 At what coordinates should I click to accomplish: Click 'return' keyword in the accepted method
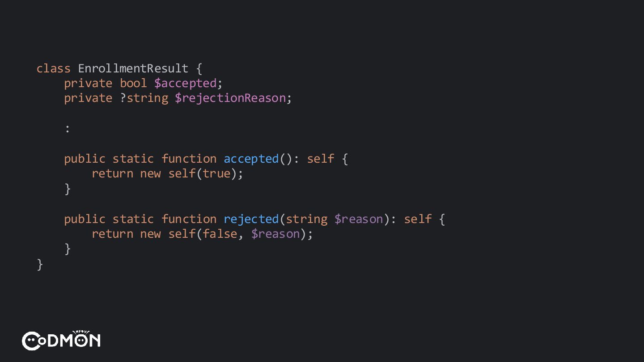112,174
